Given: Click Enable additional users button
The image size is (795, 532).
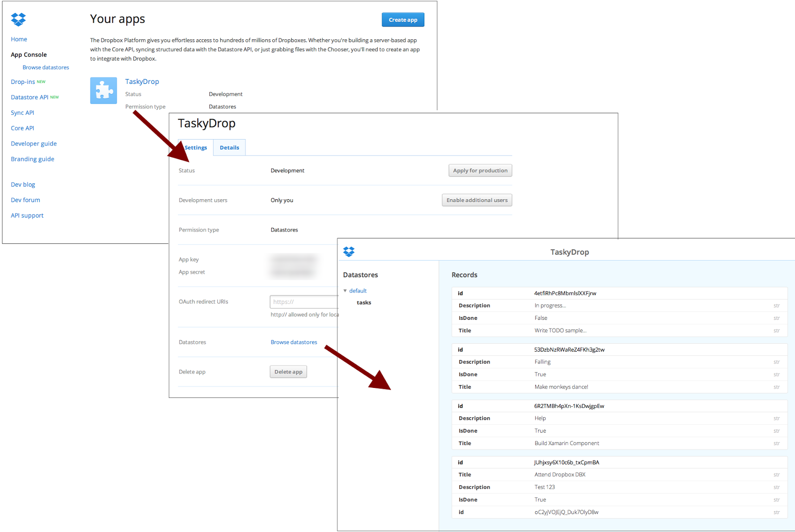Looking at the screenshot, I should [477, 200].
